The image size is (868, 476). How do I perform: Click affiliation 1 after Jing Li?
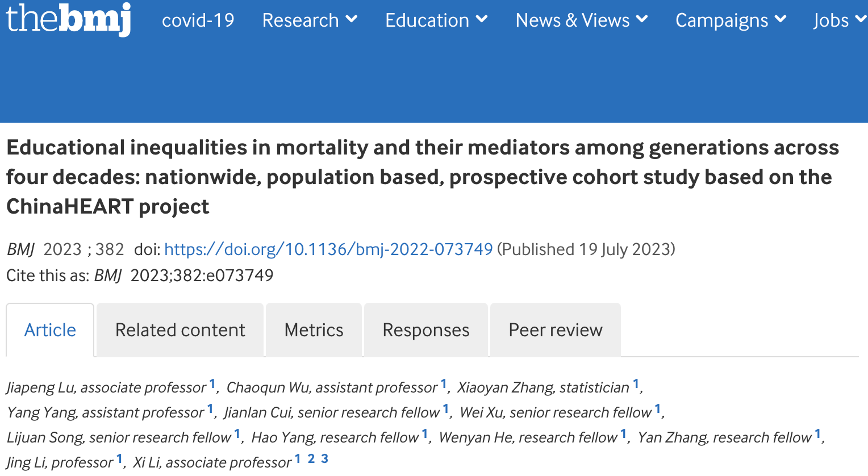(x=119, y=459)
